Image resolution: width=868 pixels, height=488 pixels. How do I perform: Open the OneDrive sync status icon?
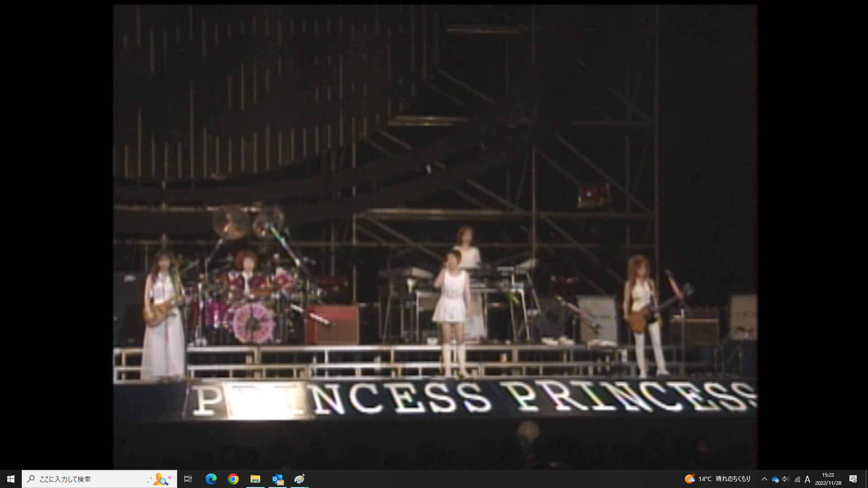[775, 479]
